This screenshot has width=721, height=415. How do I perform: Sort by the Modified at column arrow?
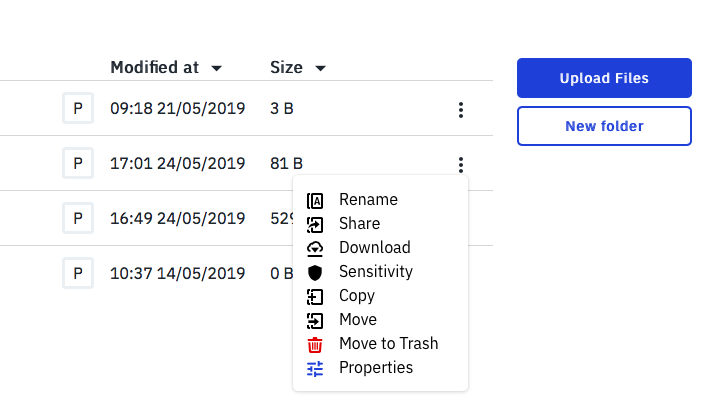pyautogui.click(x=217, y=68)
